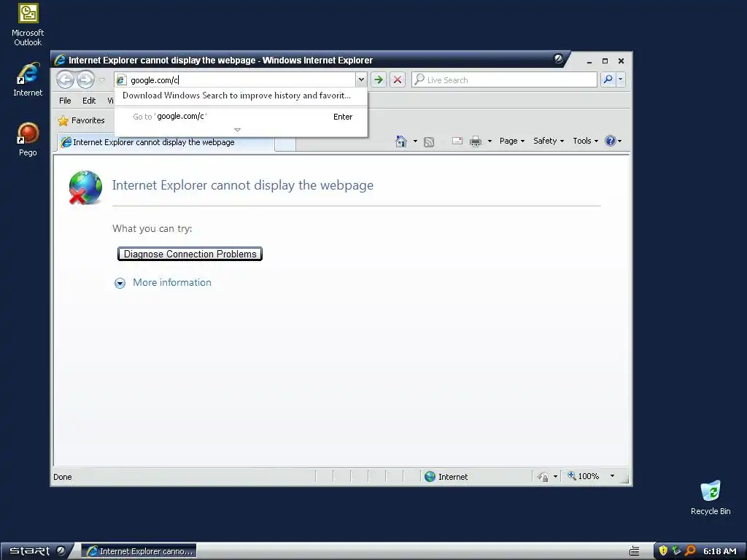Image resolution: width=747 pixels, height=560 pixels.
Task: Open the Tools menu
Action: pyautogui.click(x=585, y=141)
